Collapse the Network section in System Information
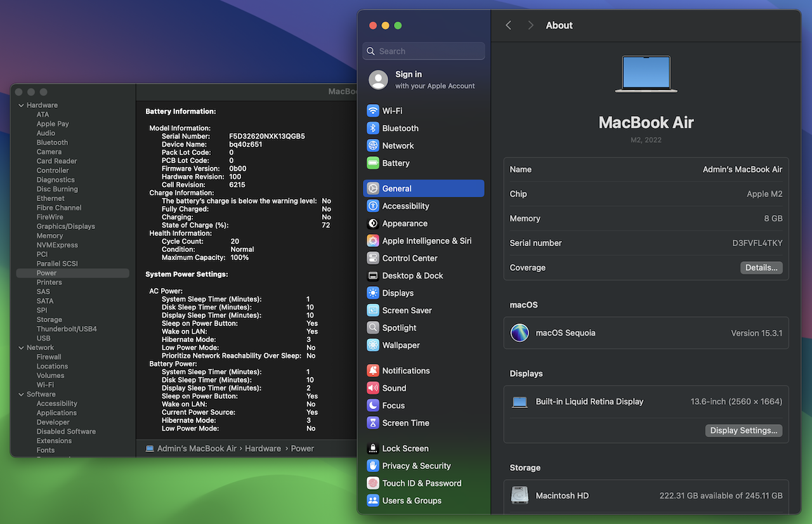This screenshot has height=524, width=812. (x=21, y=348)
